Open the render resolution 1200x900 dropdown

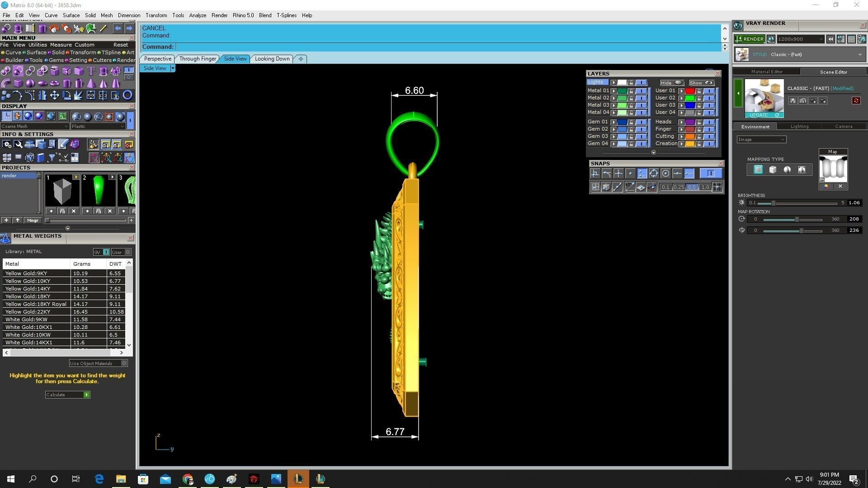point(800,39)
